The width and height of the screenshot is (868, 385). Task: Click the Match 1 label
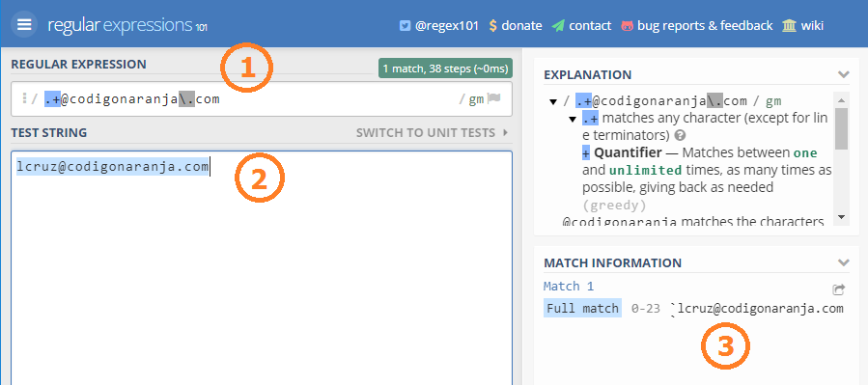click(x=569, y=287)
